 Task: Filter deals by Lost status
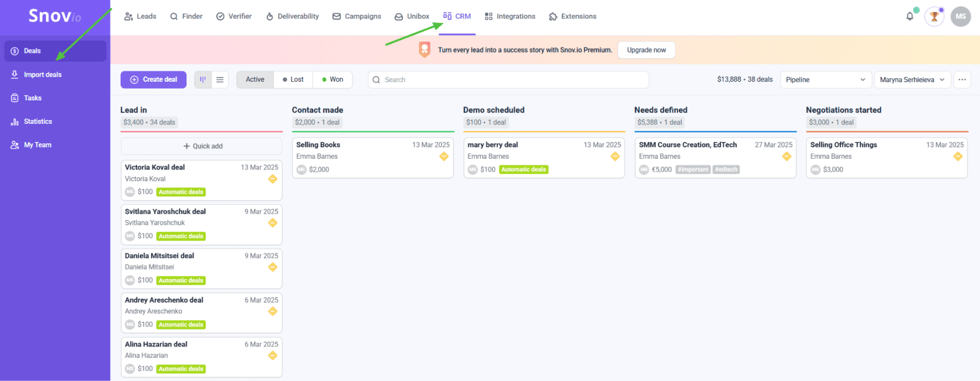coord(293,79)
